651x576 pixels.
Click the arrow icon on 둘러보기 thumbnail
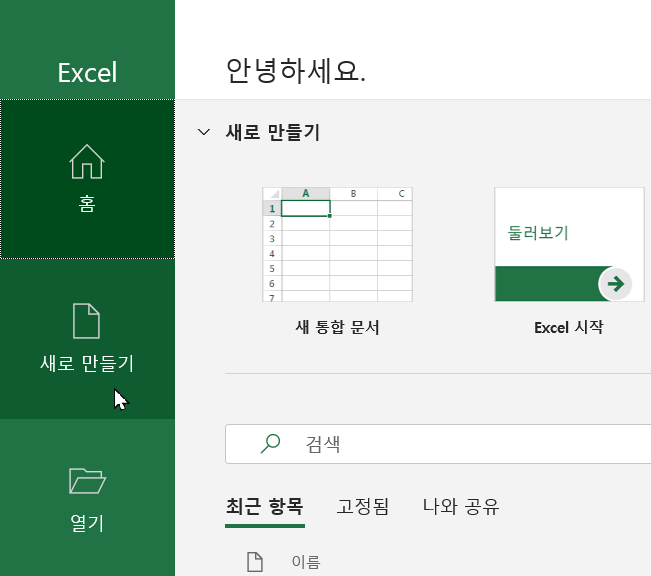point(615,284)
